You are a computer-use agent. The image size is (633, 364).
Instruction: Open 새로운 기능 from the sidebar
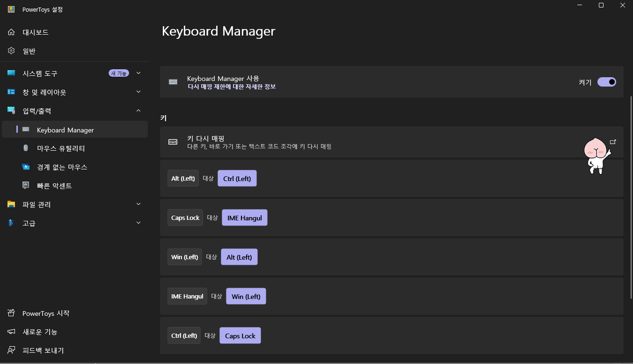pyautogui.click(x=75, y=332)
